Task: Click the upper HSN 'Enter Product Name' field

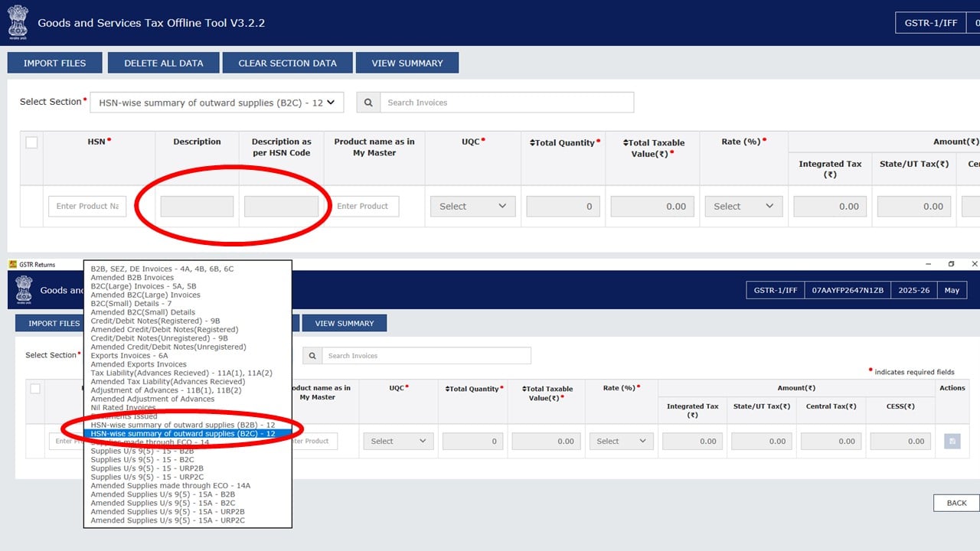Action: [x=87, y=206]
